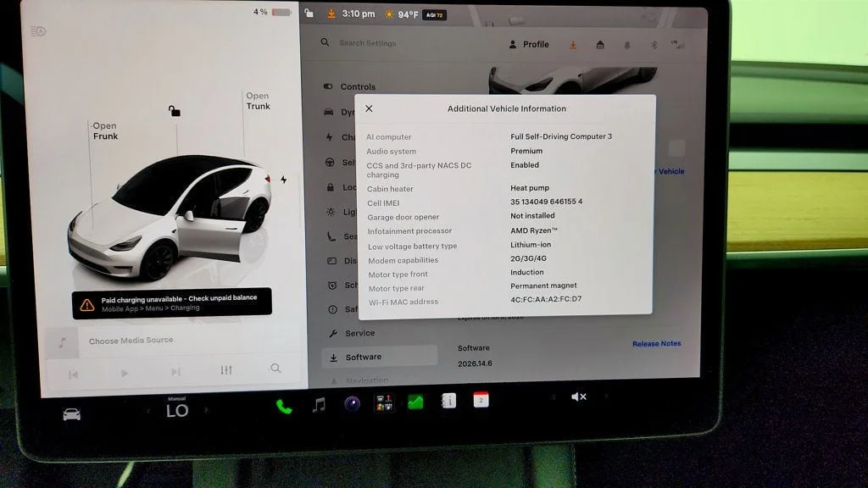Choose Media Source

(131, 341)
